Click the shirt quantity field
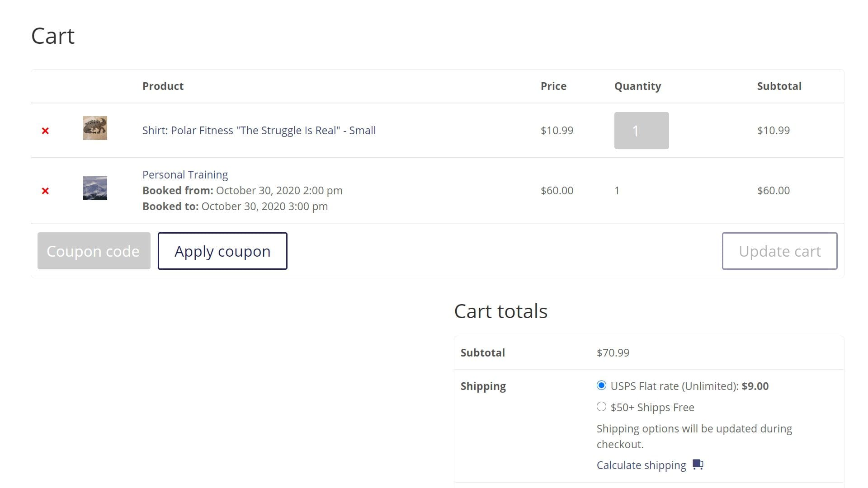This screenshot has width=868, height=488. click(x=641, y=131)
